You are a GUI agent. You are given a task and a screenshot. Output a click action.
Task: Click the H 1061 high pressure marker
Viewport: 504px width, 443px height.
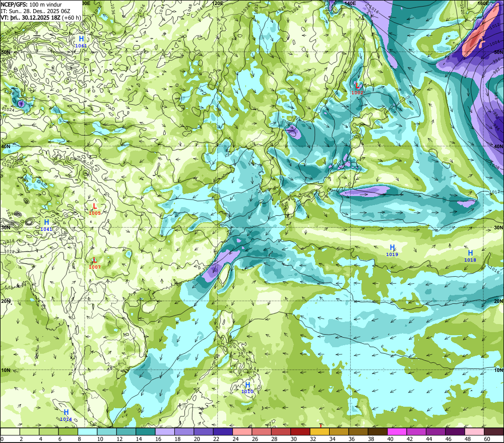[x=81, y=41]
